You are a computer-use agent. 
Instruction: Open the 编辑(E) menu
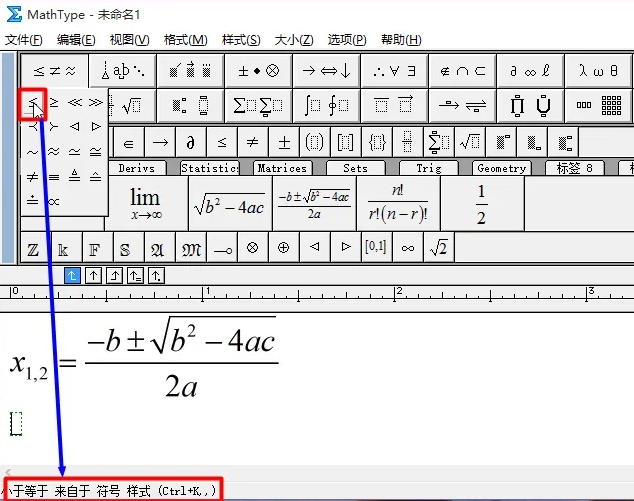click(76, 40)
